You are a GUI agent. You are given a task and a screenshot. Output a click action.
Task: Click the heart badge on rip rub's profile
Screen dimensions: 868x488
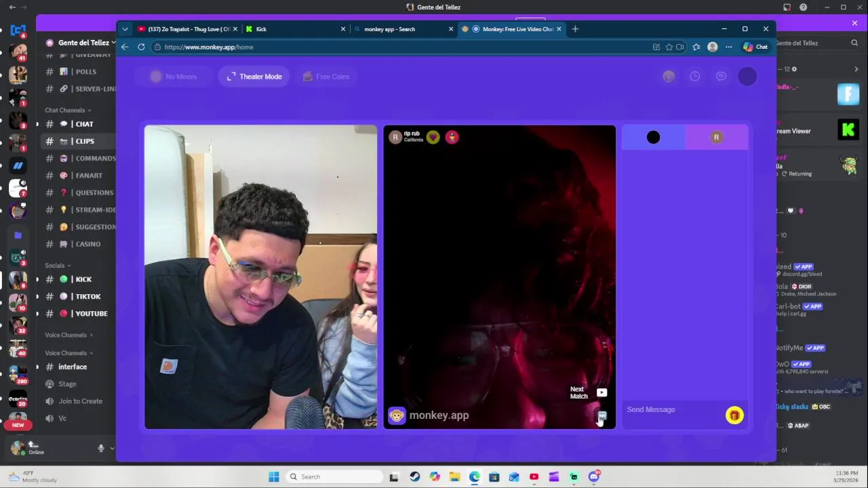coord(433,138)
